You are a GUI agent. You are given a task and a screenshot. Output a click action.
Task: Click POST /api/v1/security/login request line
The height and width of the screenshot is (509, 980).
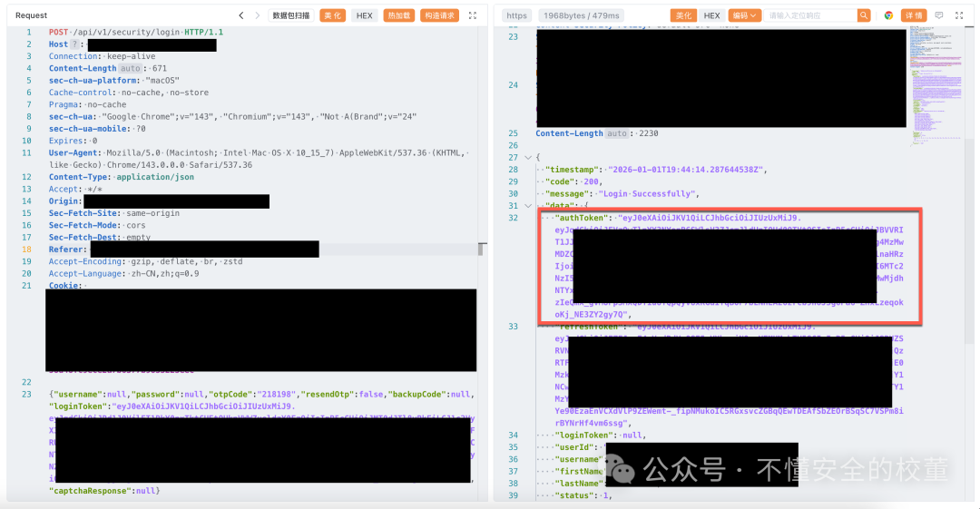tap(135, 32)
